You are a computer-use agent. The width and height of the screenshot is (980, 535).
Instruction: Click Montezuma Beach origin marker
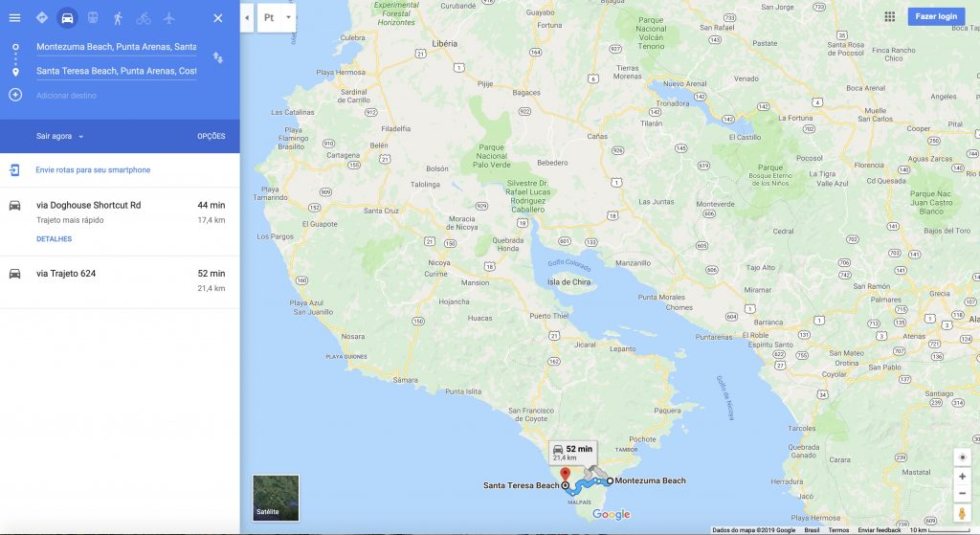pyautogui.click(x=610, y=480)
